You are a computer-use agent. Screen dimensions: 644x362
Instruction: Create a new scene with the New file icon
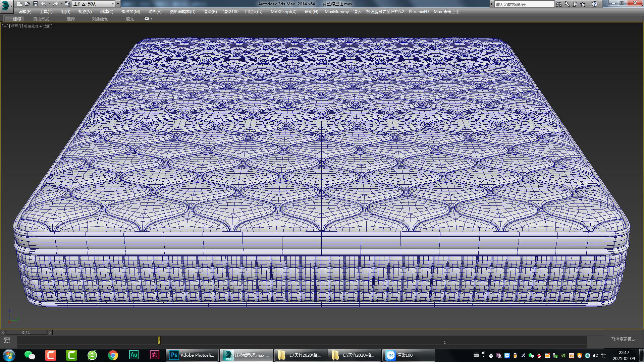[20, 4]
